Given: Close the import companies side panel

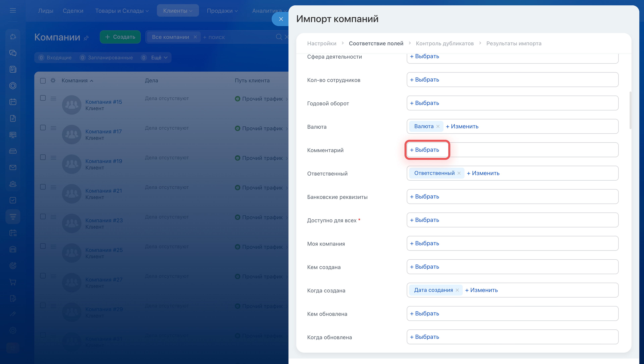Looking at the screenshot, I should (x=281, y=19).
